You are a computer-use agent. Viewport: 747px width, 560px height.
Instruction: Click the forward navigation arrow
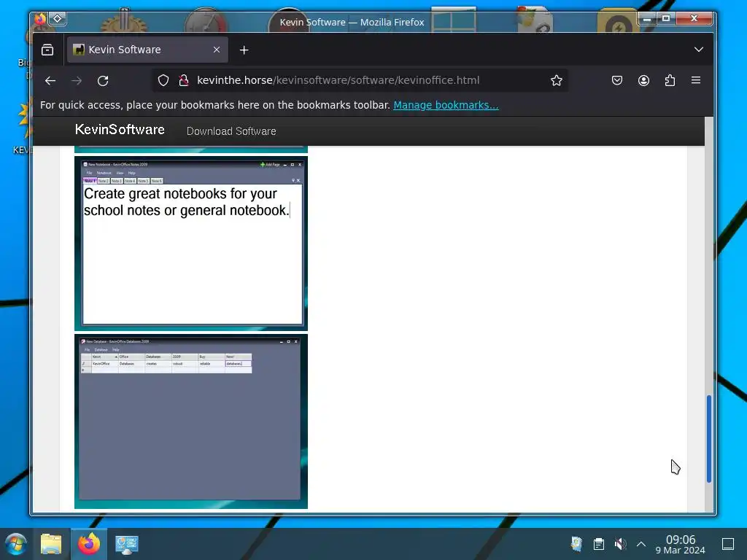(x=77, y=80)
